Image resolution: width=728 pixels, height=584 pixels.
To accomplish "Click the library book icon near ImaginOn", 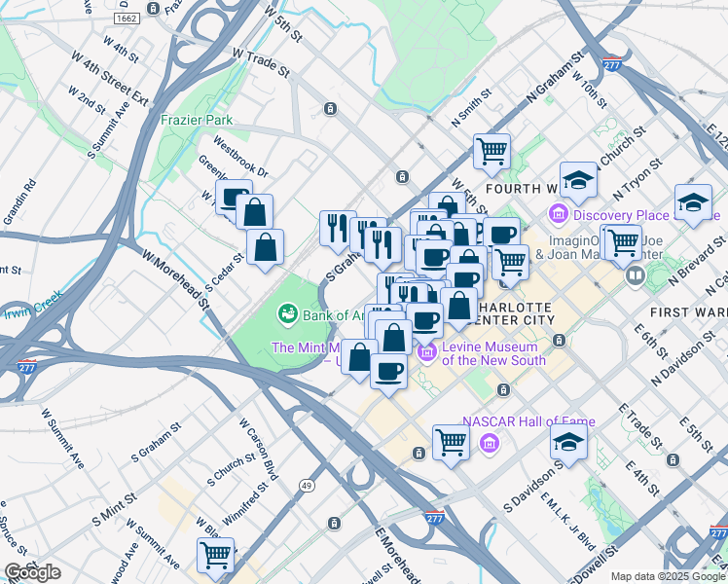I will point(636,276).
